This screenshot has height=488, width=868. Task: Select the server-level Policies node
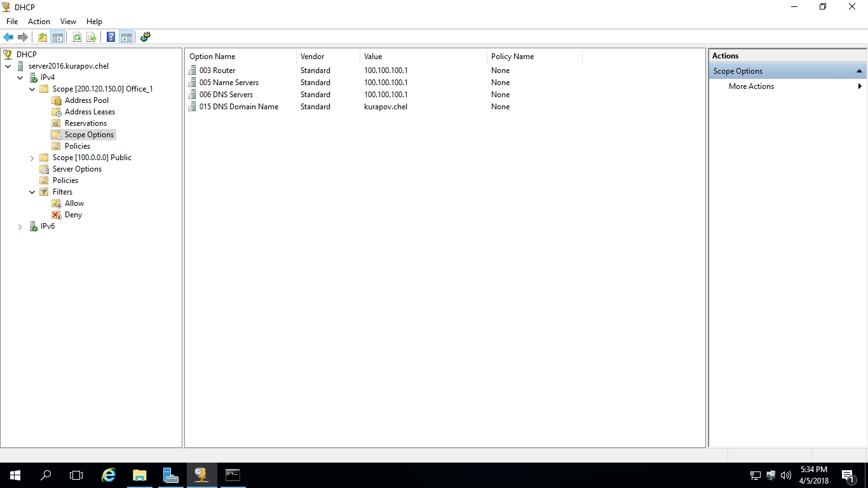65,180
